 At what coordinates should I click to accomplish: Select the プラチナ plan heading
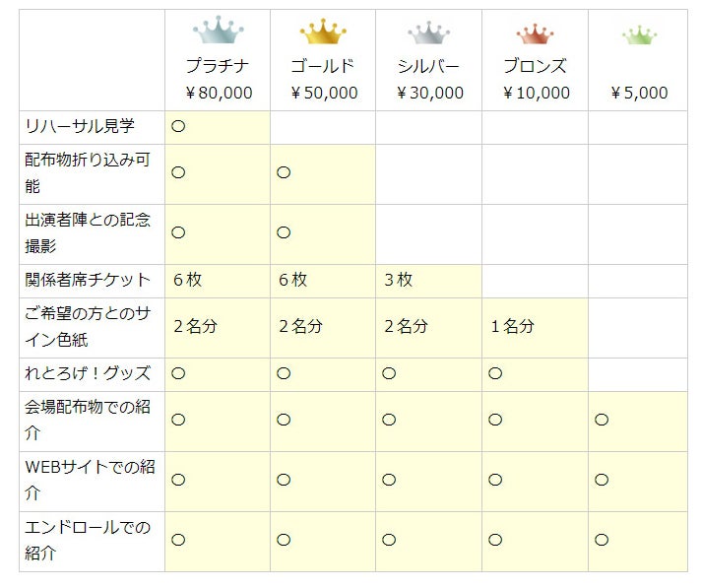pyautogui.click(x=218, y=67)
